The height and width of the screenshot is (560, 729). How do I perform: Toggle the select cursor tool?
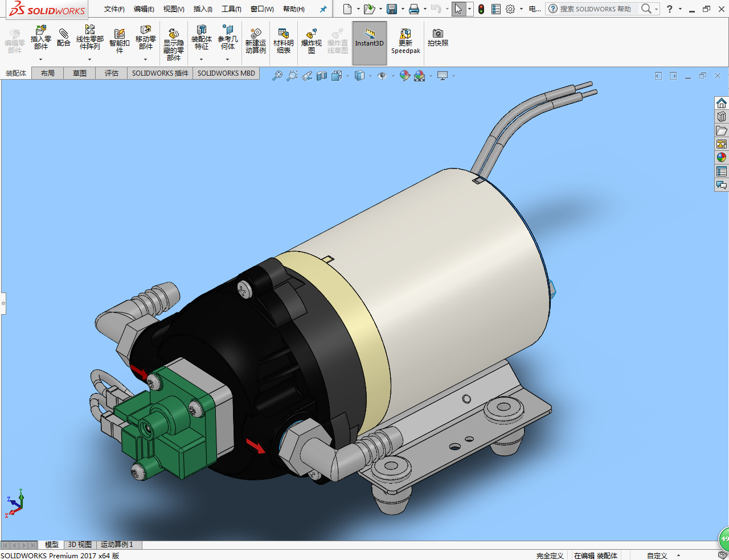(x=458, y=9)
